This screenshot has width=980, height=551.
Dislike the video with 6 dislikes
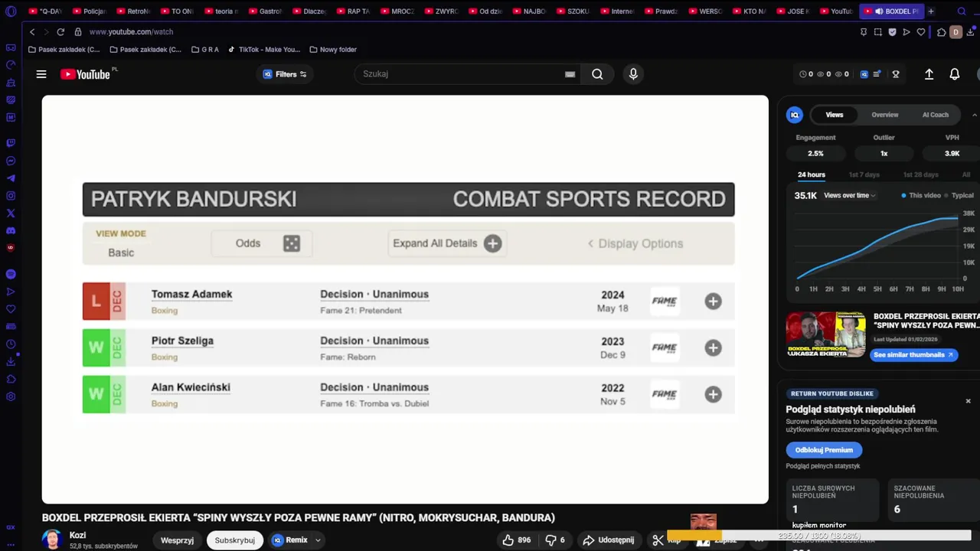point(554,540)
